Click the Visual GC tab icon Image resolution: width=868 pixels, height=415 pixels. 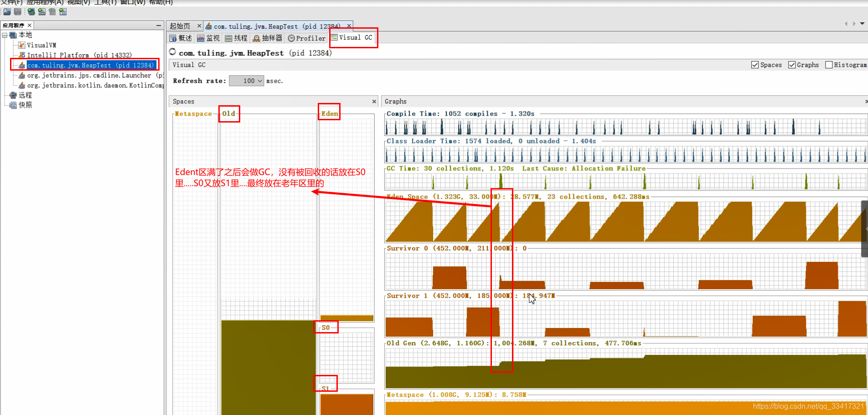334,37
